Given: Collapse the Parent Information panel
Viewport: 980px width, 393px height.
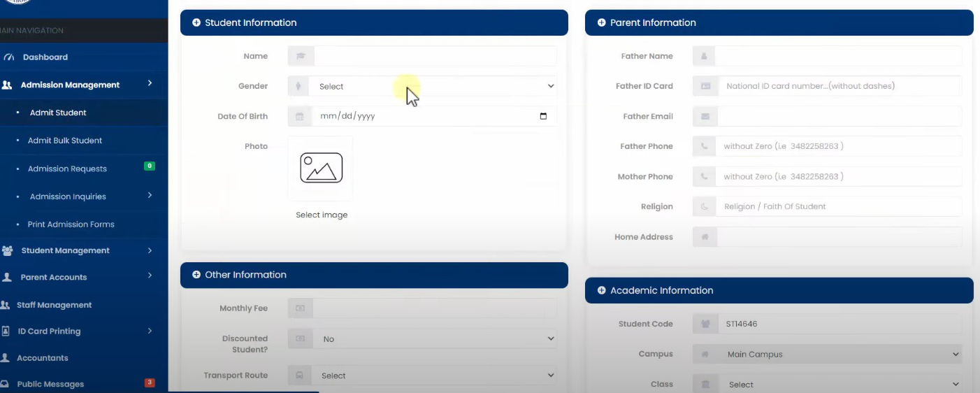Looking at the screenshot, I should coord(602,22).
